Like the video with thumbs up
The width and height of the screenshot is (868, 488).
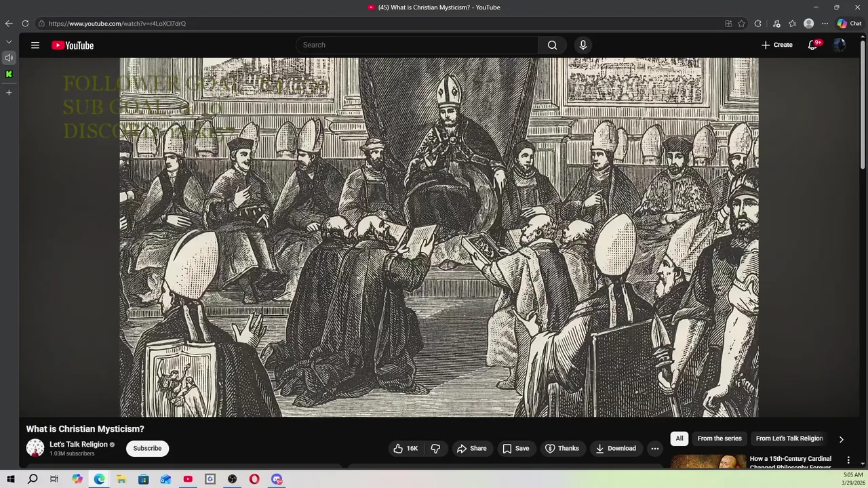click(406, 448)
